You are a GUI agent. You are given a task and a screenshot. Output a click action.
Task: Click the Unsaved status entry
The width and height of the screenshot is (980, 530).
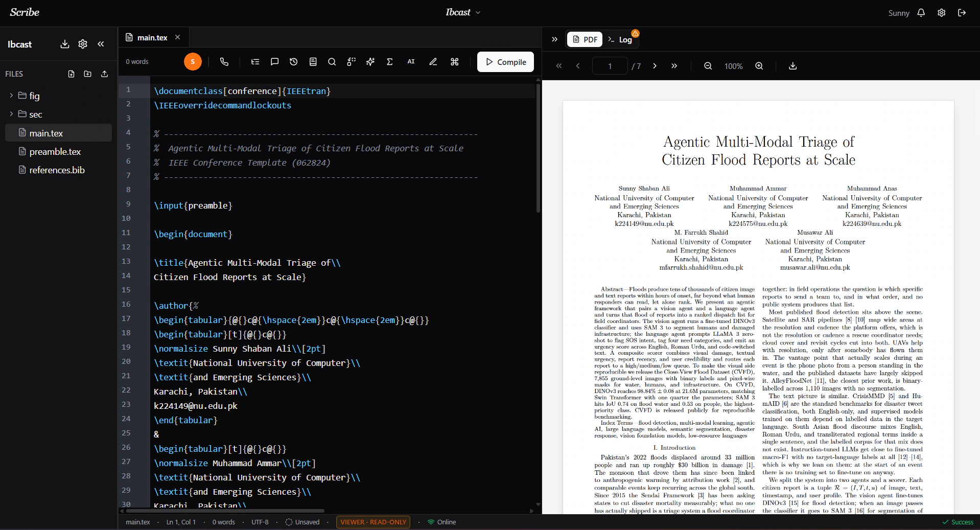(x=302, y=522)
